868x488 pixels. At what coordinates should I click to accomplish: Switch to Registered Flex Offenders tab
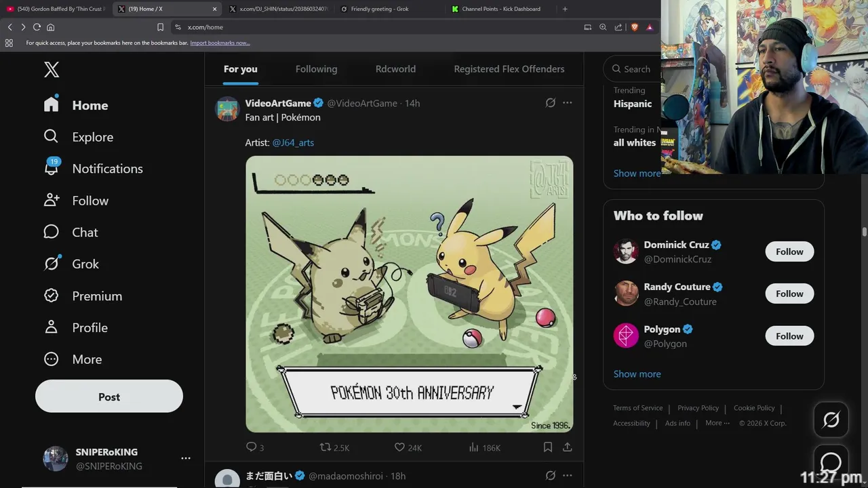pos(509,69)
